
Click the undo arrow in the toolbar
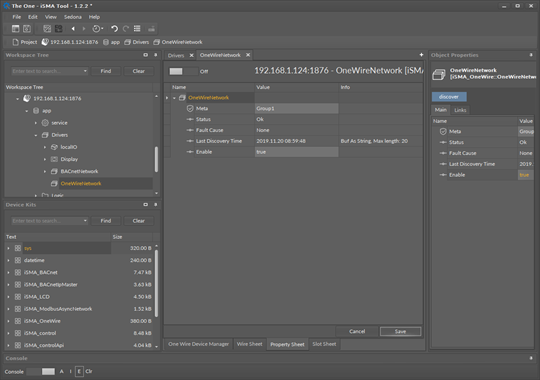[114, 29]
